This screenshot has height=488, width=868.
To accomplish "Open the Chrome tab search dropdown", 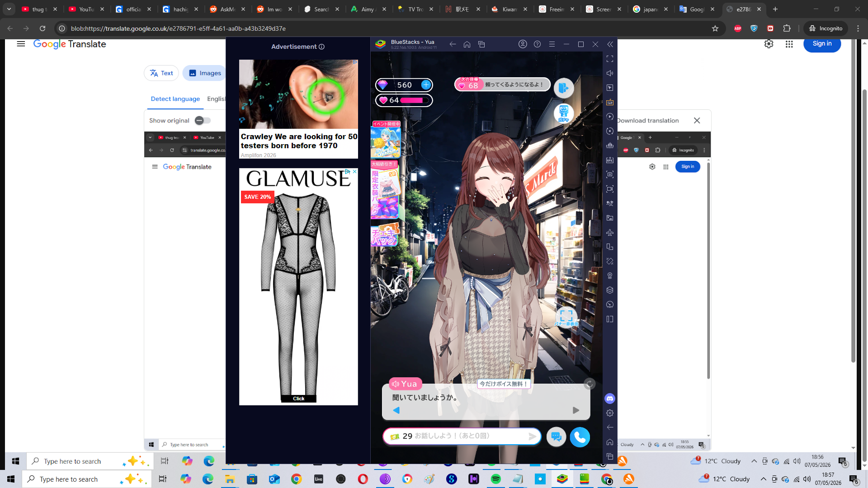I will tap(9, 9).
